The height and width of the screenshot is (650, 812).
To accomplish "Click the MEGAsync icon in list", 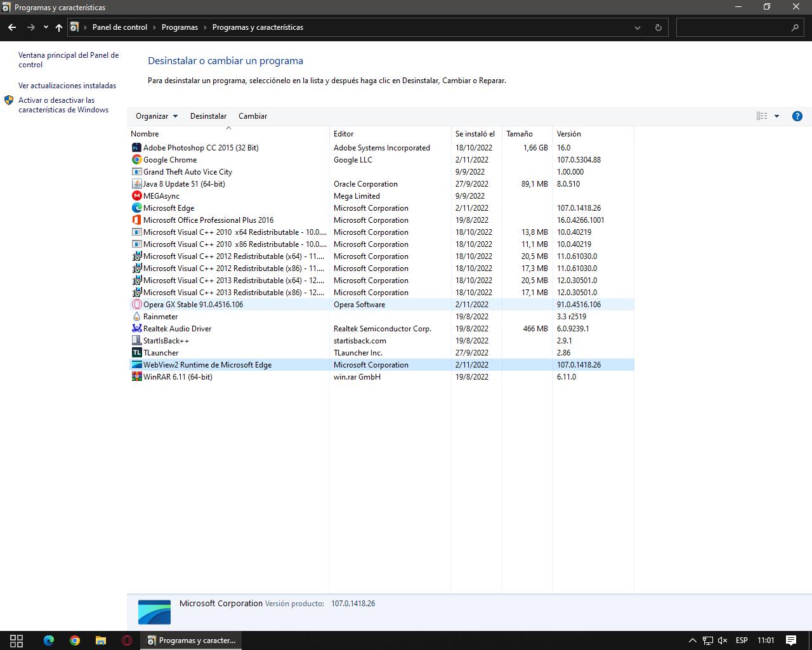I will [x=136, y=196].
